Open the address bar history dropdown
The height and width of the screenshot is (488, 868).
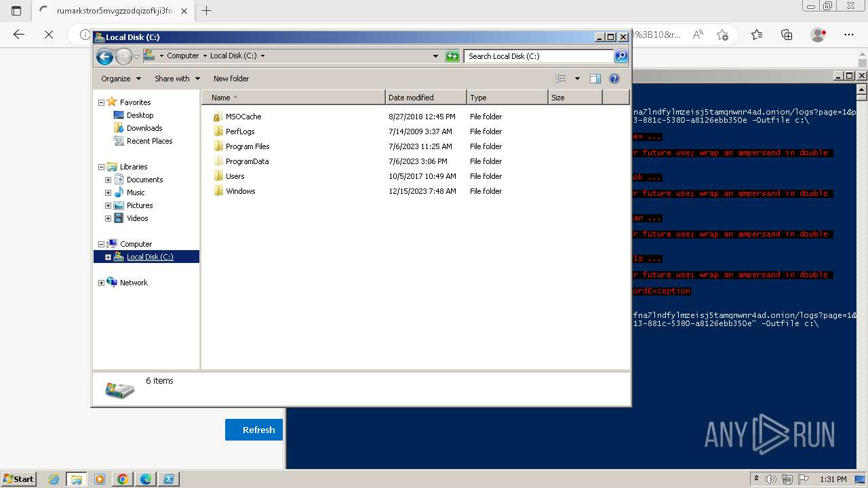[435, 56]
